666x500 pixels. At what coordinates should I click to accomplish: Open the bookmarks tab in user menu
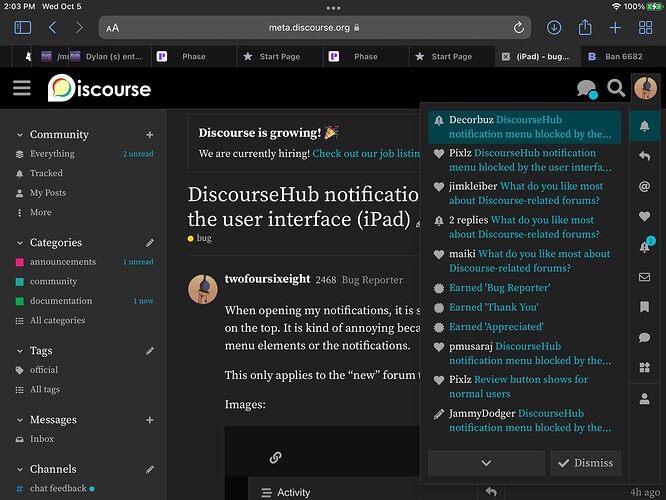(x=644, y=307)
